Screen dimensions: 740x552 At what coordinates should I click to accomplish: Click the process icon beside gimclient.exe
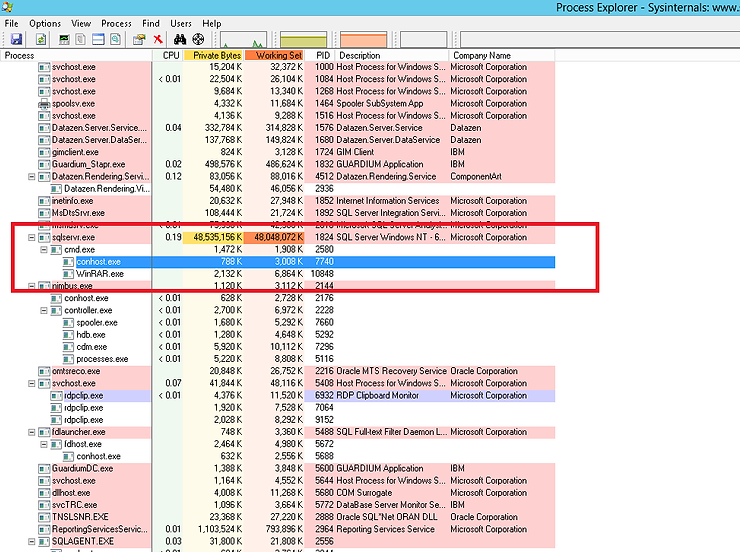44,152
